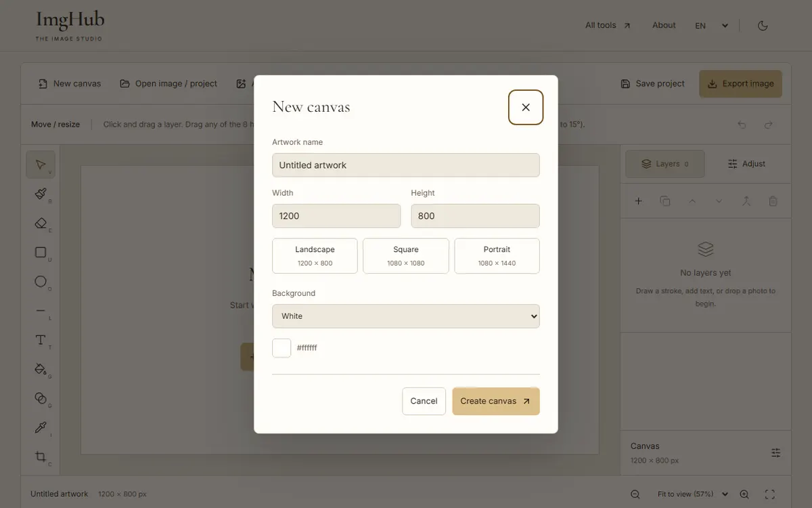
Task: Click the Create canvas button
Action: [496, 401]
